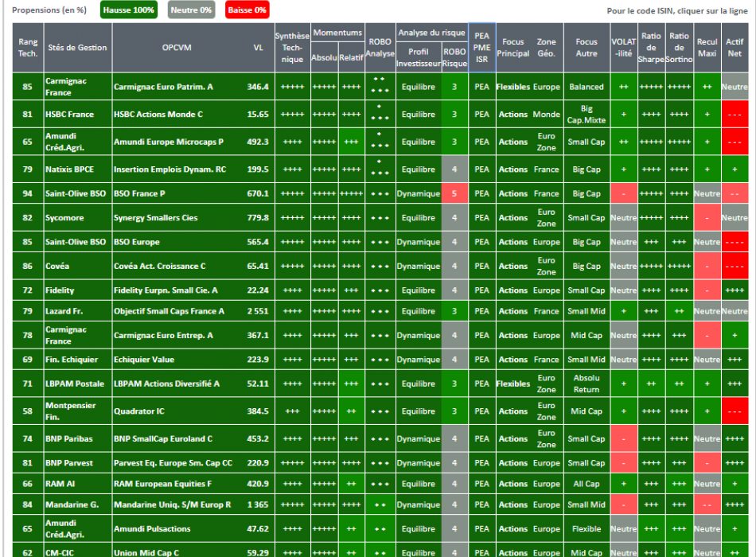Click the Montpensier Fin. company cell
The width and height of the screenshot is (756, 557).
point(78,411)
